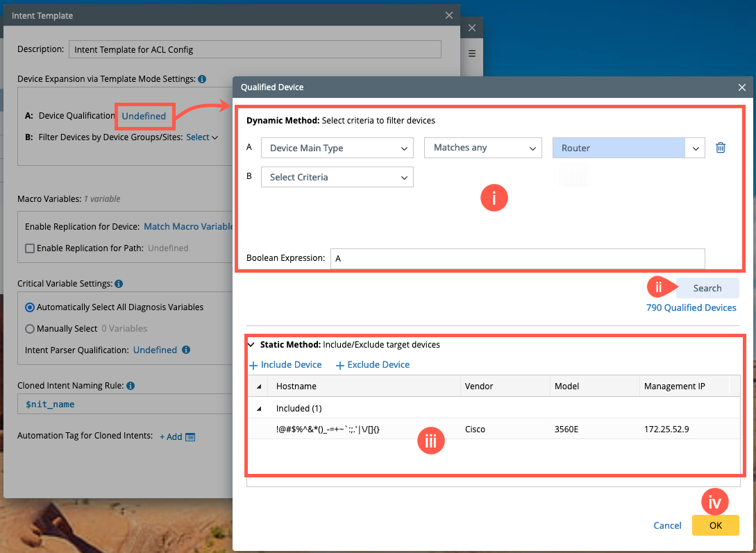The width and height of the screenshot is (756, 553).
Task: Open the automation tag list icon
Action: click(190, 436)
